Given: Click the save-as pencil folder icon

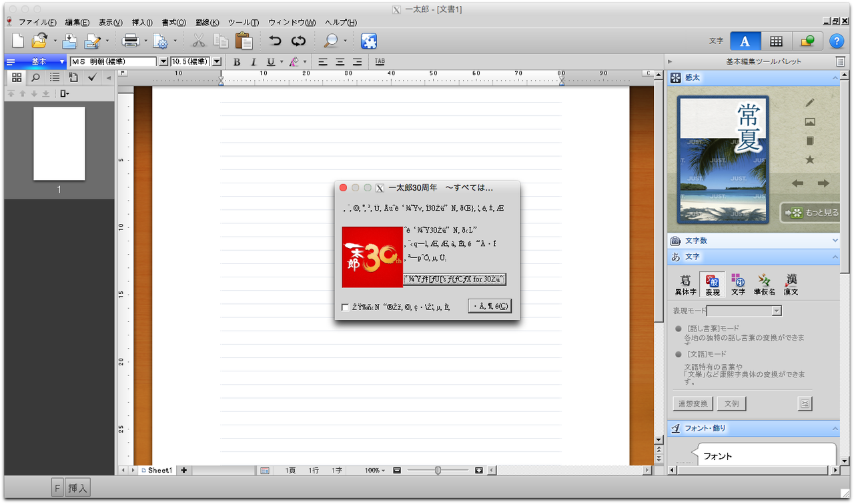Looking at the screenshot, I should [x=92, y=41].
